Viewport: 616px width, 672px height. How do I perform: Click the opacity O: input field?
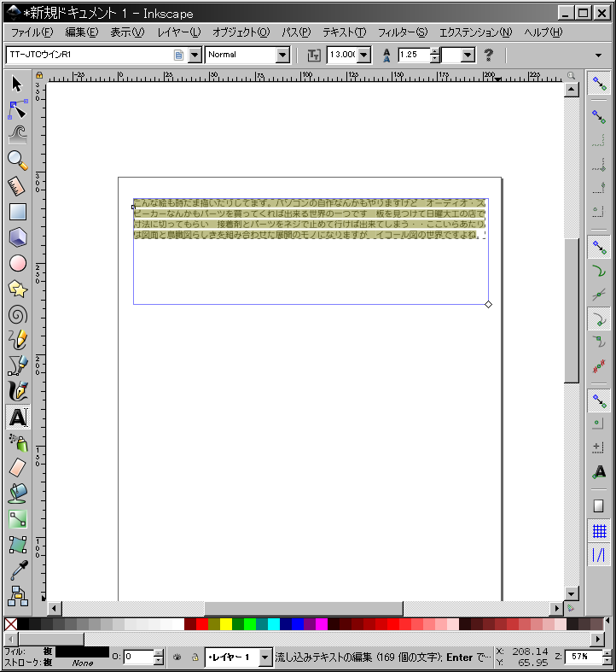point(139,657)
